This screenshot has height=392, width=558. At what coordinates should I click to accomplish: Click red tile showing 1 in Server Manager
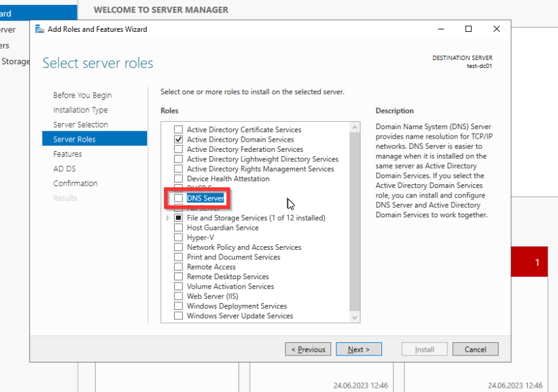pos(530,262)
